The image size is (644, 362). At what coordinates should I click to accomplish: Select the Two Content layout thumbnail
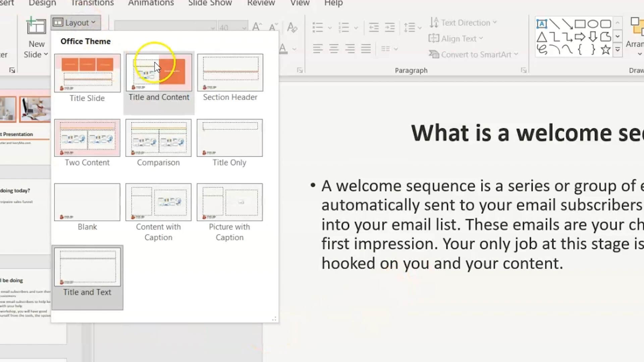point(87,137)
